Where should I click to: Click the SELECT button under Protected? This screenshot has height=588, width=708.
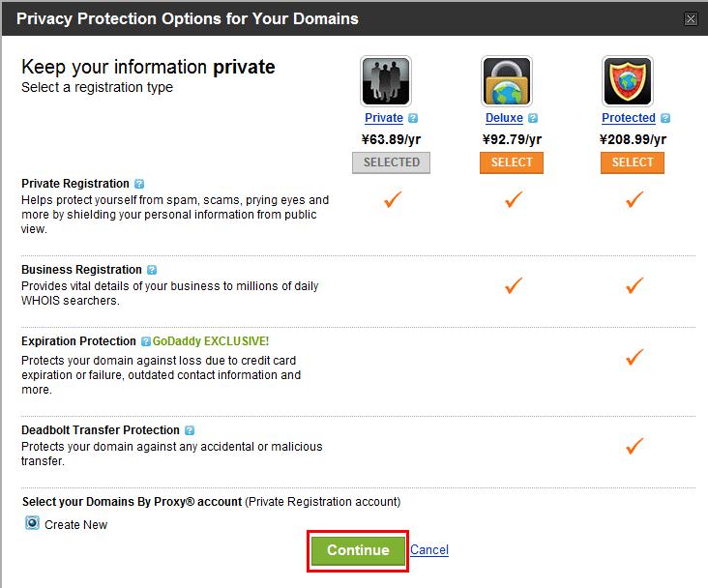coord(633,162)
